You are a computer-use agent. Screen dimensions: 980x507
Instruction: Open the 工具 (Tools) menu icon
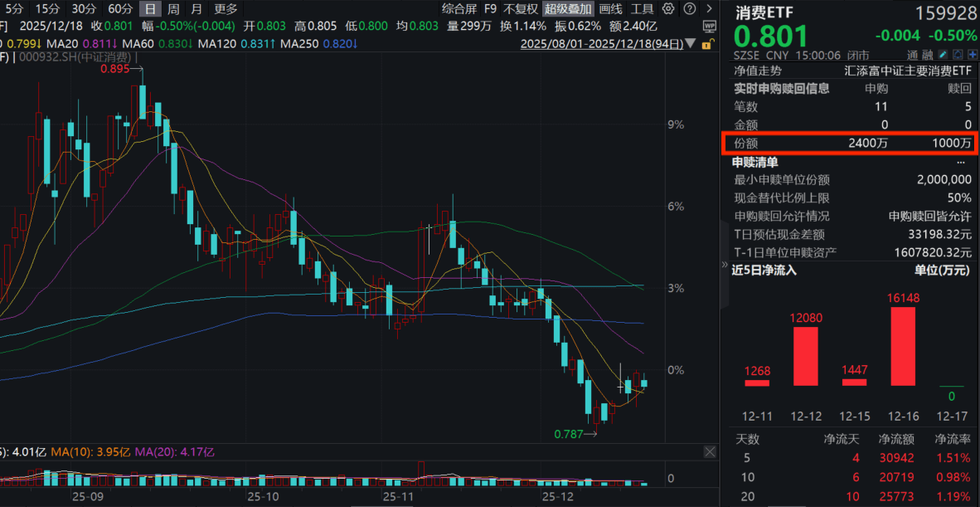point(643,8)
